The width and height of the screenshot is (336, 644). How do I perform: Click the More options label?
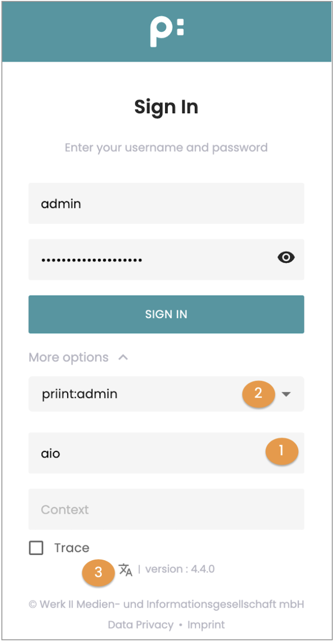pyautogui.click(x=69, y=357)
